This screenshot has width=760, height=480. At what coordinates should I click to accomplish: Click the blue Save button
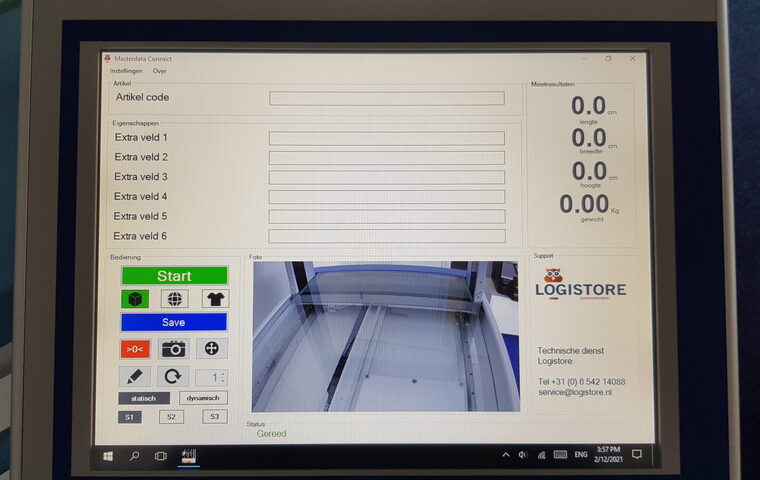[x=174, y=322]
